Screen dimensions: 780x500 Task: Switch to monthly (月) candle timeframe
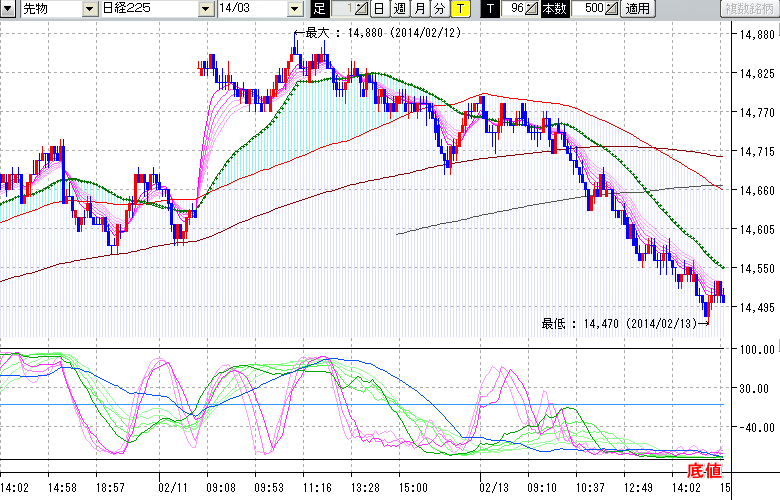pyautogui.click(x=419, y=9)
